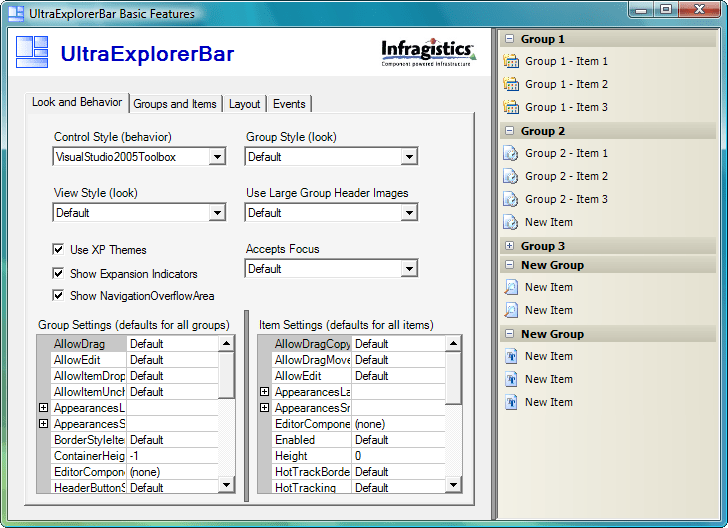Image resolution: width=728 pixels, height=528 pixels.
Task: Select Group 2 - Item 2 label
Action: point(566,176)
